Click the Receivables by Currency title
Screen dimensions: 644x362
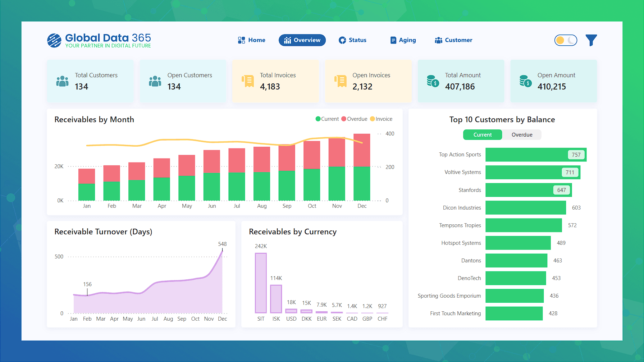tap(293, 232)
